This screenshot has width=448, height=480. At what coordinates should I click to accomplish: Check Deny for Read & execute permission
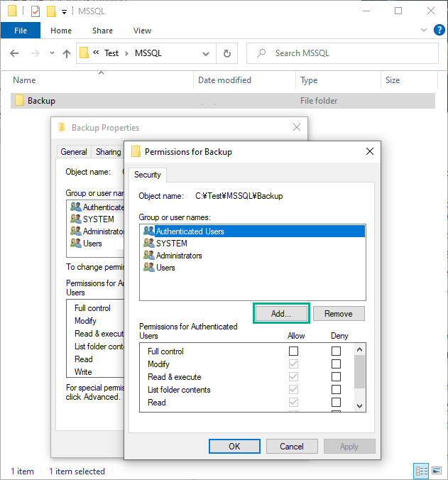coord(336,377)
